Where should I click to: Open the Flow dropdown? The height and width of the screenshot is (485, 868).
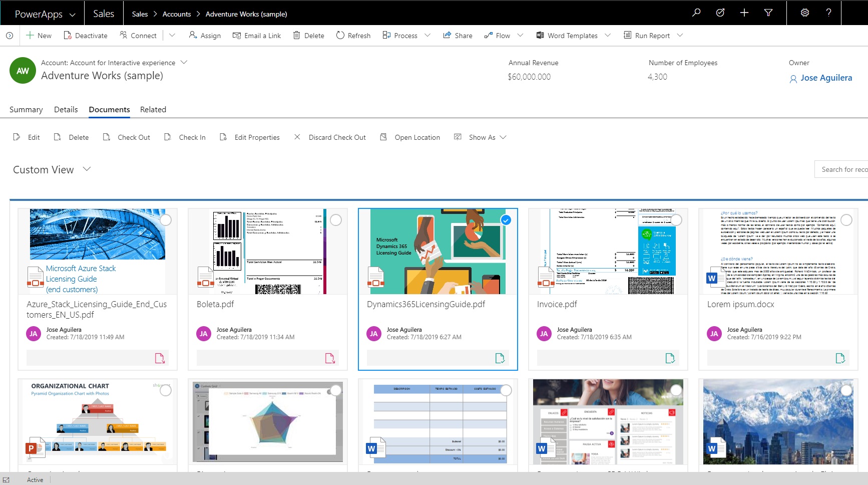point(520,35)
